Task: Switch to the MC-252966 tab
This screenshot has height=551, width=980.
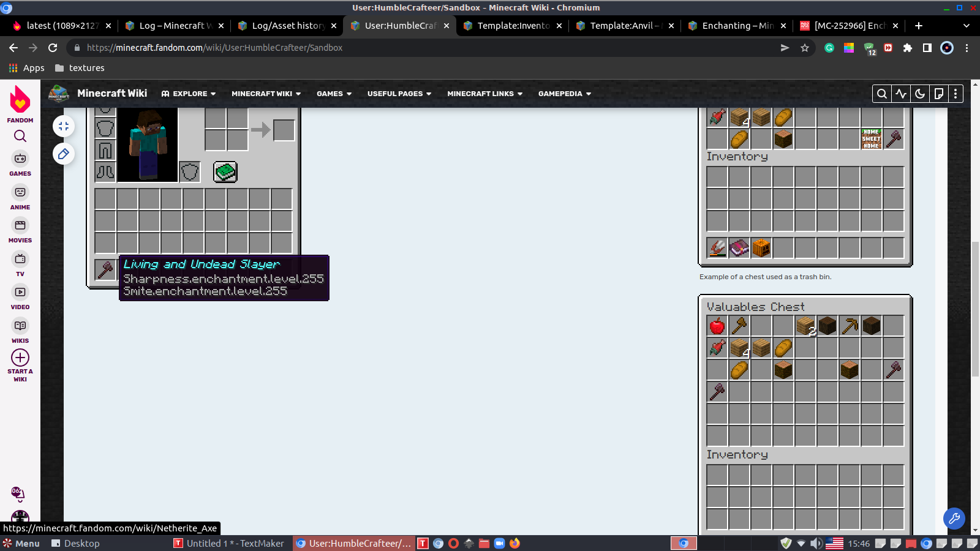Action: [850, 26]
